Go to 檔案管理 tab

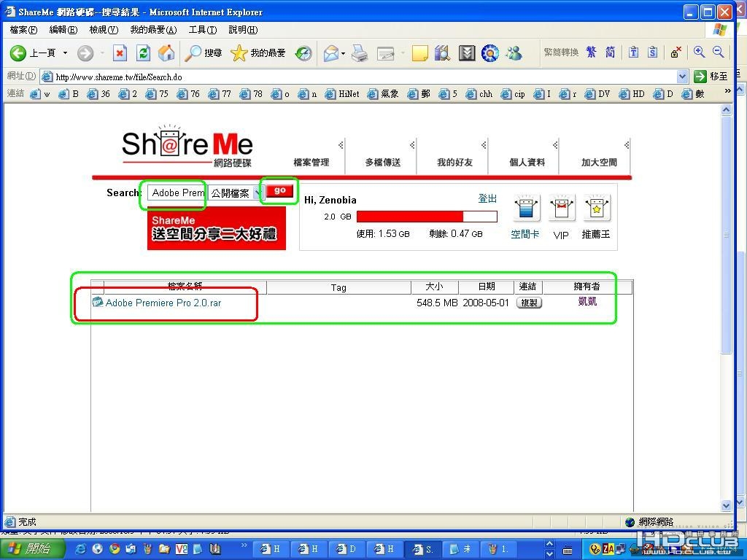click(x=311, y=163)
